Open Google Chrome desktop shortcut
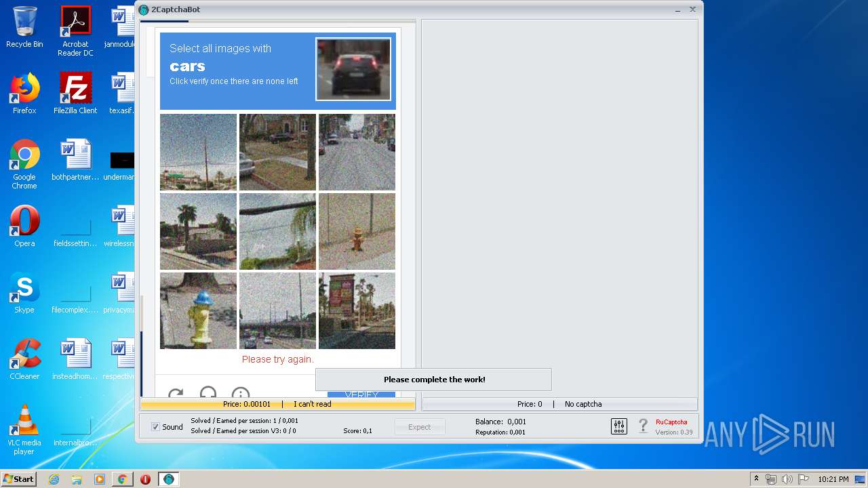868x488 pixels. [24, 164]
